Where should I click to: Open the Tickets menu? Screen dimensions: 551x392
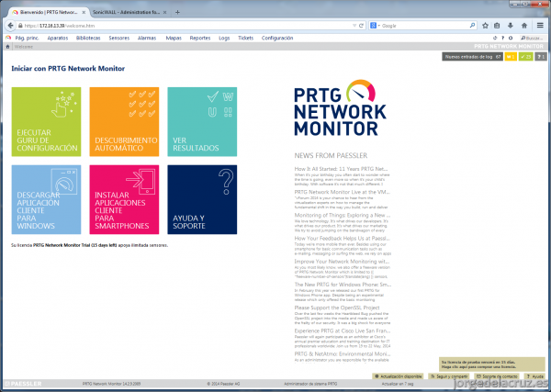[x=245, y=38]
